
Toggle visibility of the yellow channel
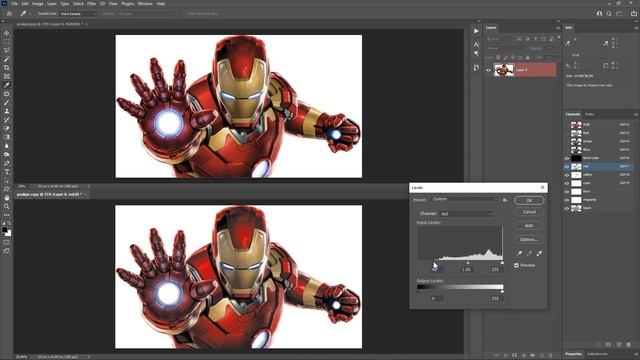click(567, 175)
